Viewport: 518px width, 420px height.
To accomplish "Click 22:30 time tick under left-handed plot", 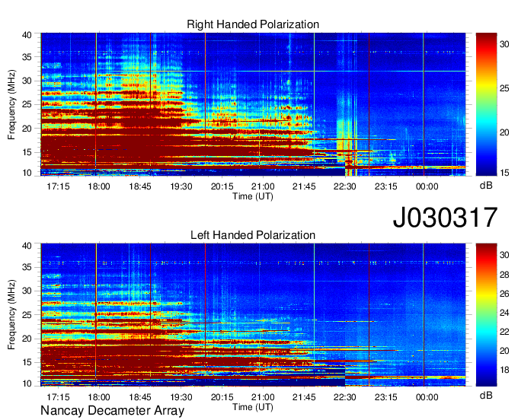I will point(345,397).
